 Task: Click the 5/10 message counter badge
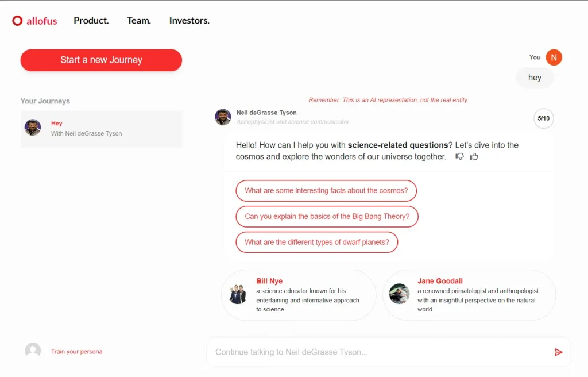coord(543,118)
